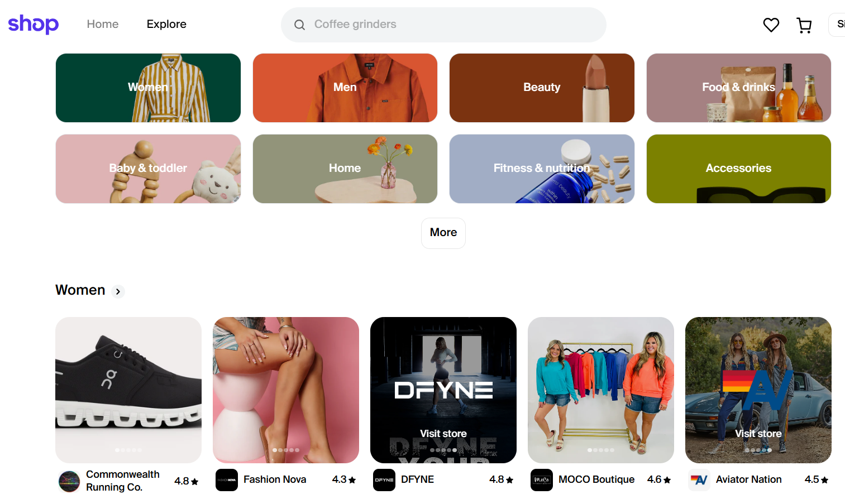Switch to the Home tab
Screen dimensions: 845x504
(x=102, y=24)
